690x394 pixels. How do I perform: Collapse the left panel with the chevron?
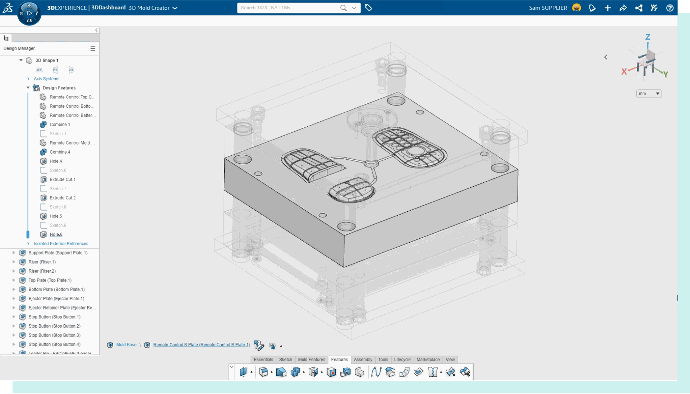tap(96, 30)
